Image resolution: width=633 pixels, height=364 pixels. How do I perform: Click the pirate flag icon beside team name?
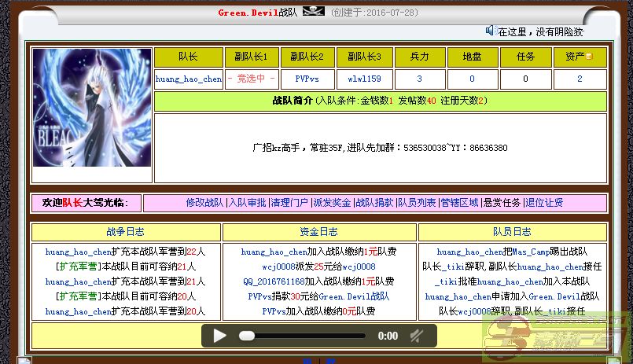point(313,12)
